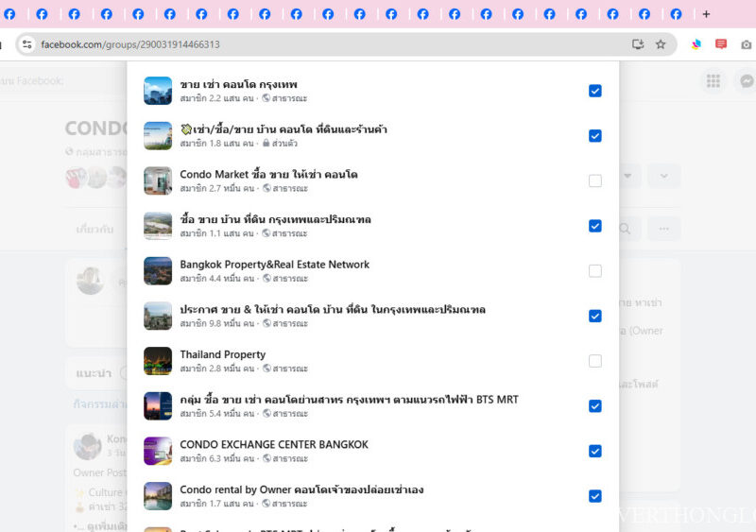Click the Thailand Property group thumbnail

tap(158, 361)
